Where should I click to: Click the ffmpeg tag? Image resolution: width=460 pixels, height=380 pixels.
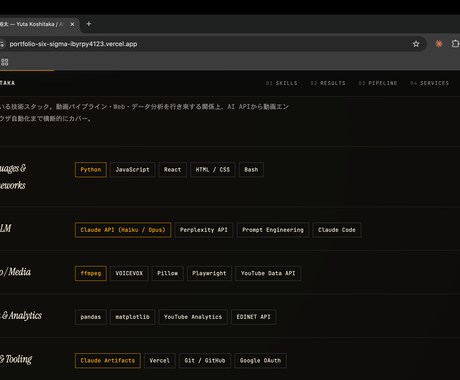coord(91,273)
